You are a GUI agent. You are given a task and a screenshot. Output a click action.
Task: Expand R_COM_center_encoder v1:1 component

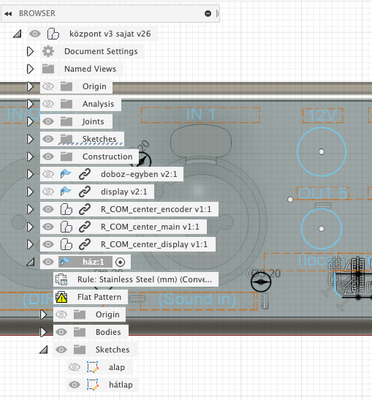[30, 209]
